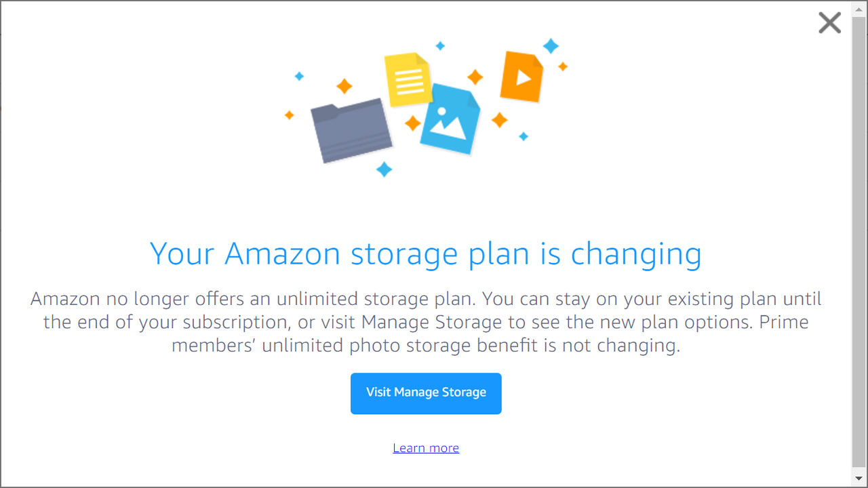
Task: Dismiss the dialog with the X button
Action: pyautogui.click(x=829, y=22)
